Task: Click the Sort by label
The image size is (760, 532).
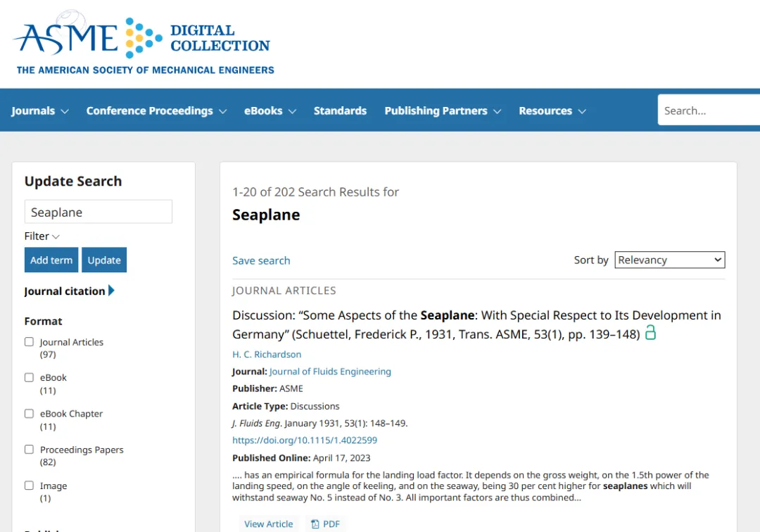Action: (591, 260)
